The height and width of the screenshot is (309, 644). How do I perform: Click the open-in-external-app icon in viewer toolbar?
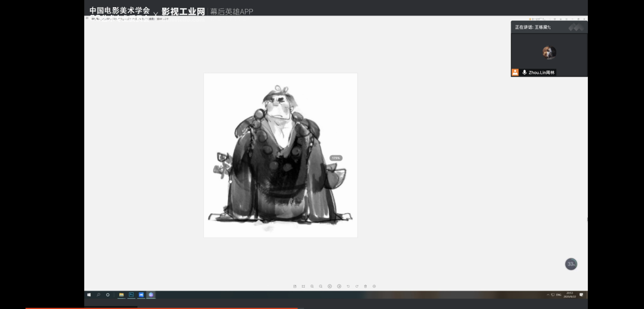click(295, 286)
